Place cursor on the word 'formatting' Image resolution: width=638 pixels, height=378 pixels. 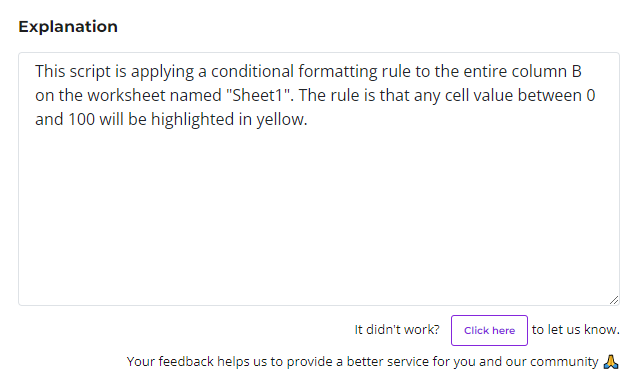pyautogui.click(x=337, y=72)
